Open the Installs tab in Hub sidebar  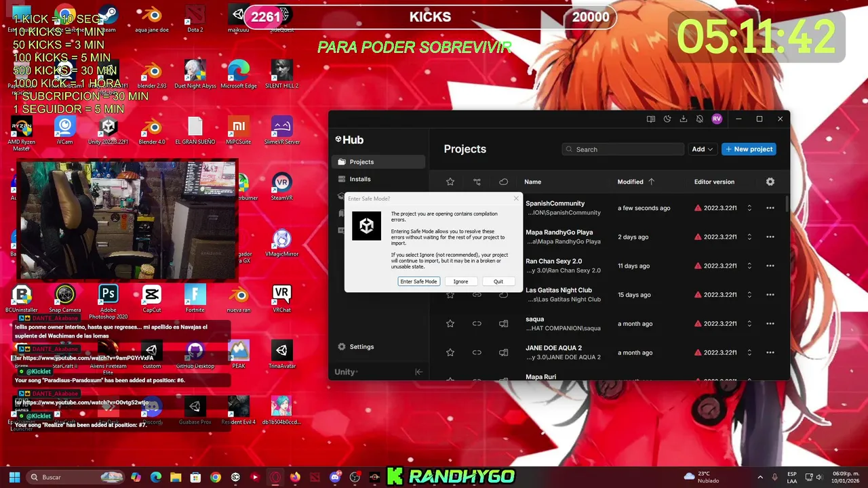click(379, 179)
